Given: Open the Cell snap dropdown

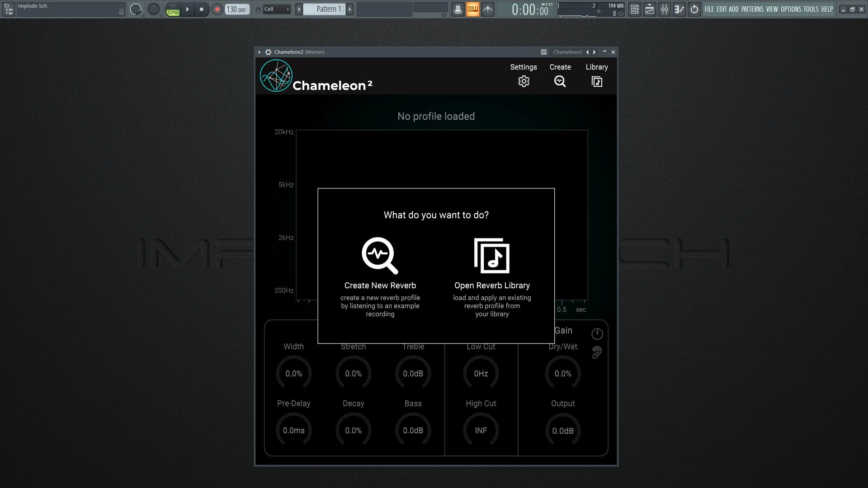Looking at the screenshot, I should coord(276,9).
